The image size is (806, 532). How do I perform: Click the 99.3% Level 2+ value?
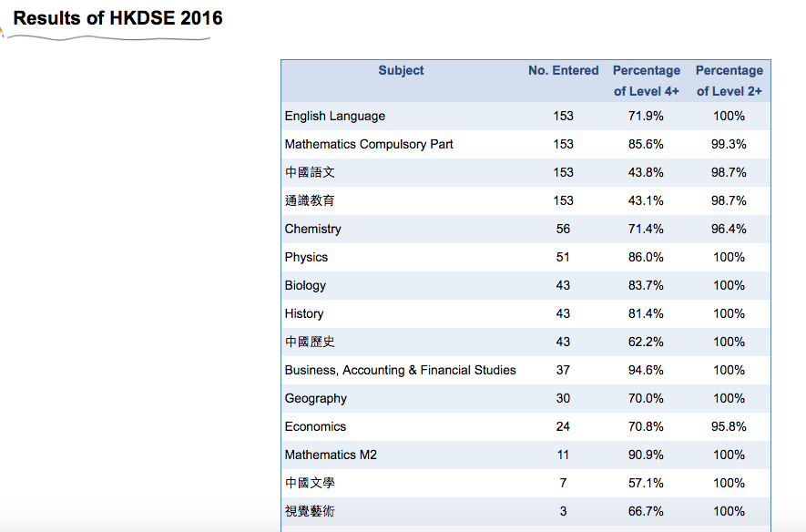click(x=729, y=145)
